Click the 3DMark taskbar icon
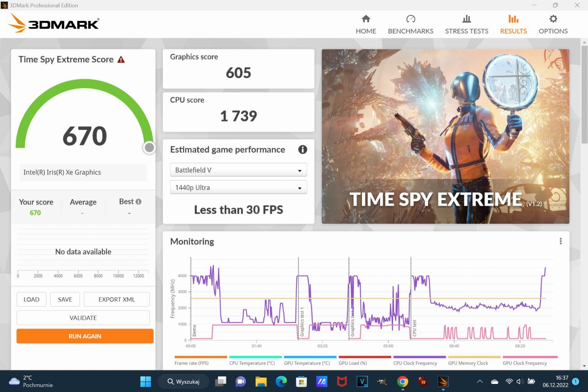 tap(443, 382)
